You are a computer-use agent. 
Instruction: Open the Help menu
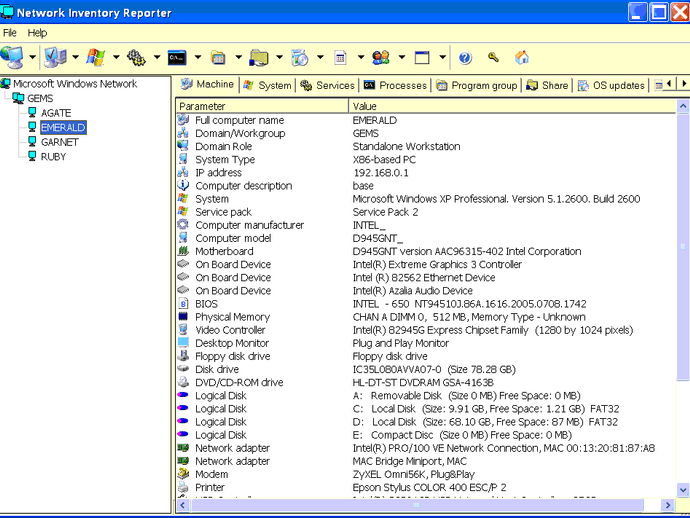pos(37,33)
